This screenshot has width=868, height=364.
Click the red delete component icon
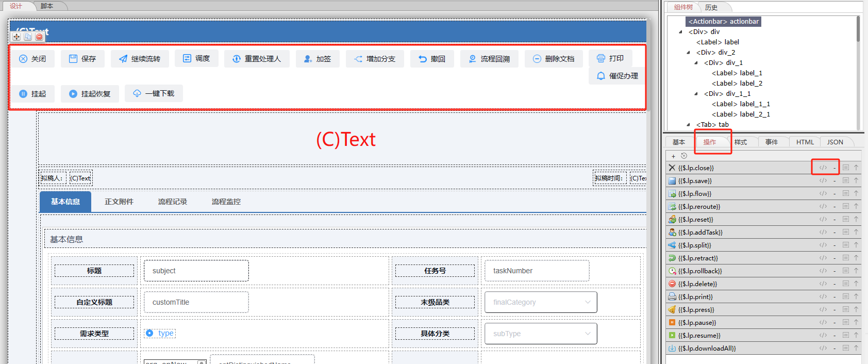click(39, 37)
